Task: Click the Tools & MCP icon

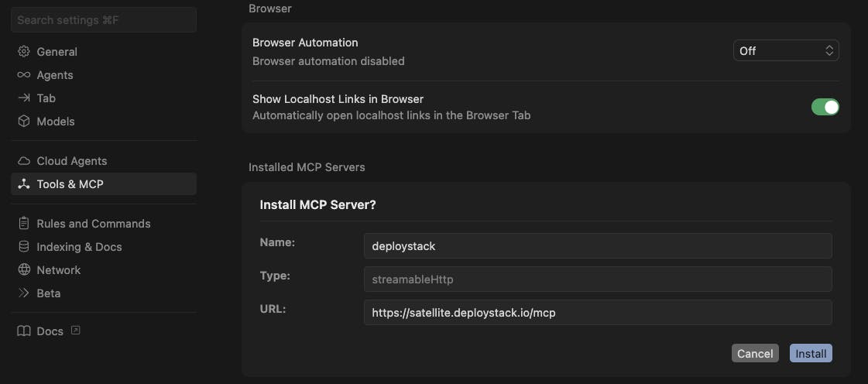Action: [24, 184]
